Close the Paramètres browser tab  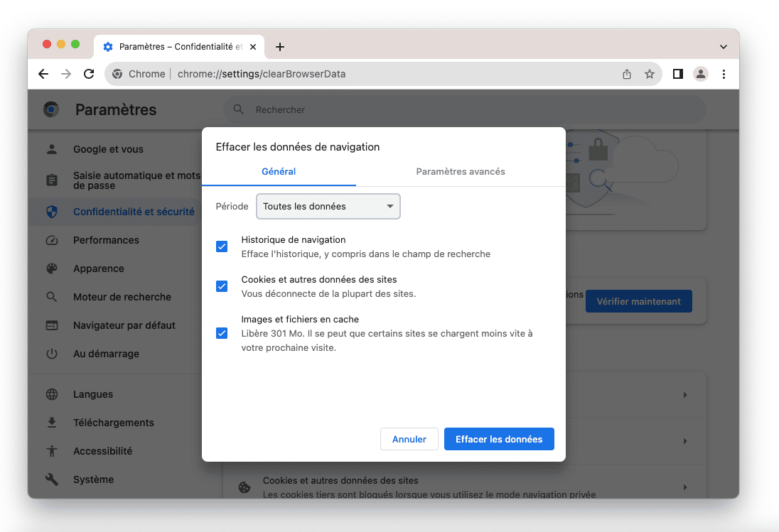[x=254, y=47]
